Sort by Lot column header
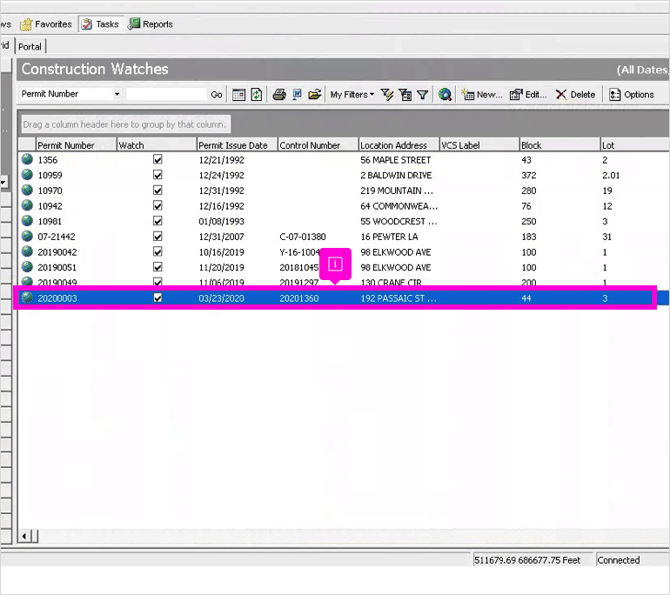Screen dimensions: 670x595 635,145
